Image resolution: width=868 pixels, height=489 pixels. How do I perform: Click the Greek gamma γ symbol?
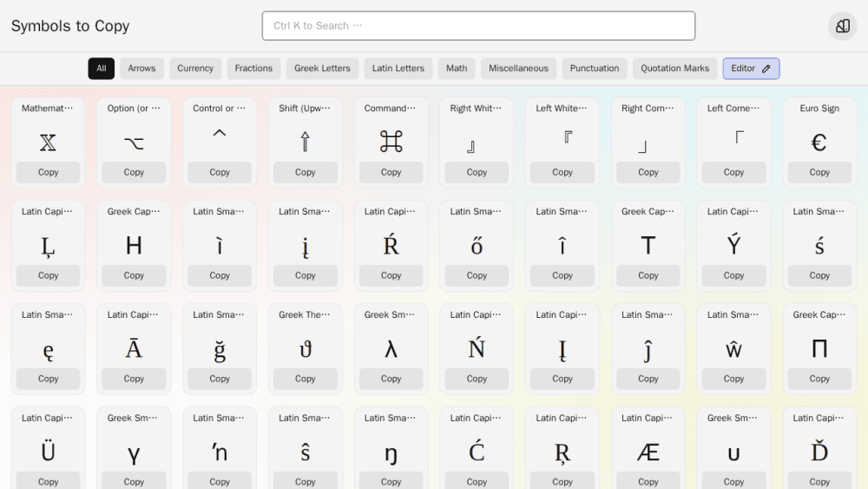point(134,454)
